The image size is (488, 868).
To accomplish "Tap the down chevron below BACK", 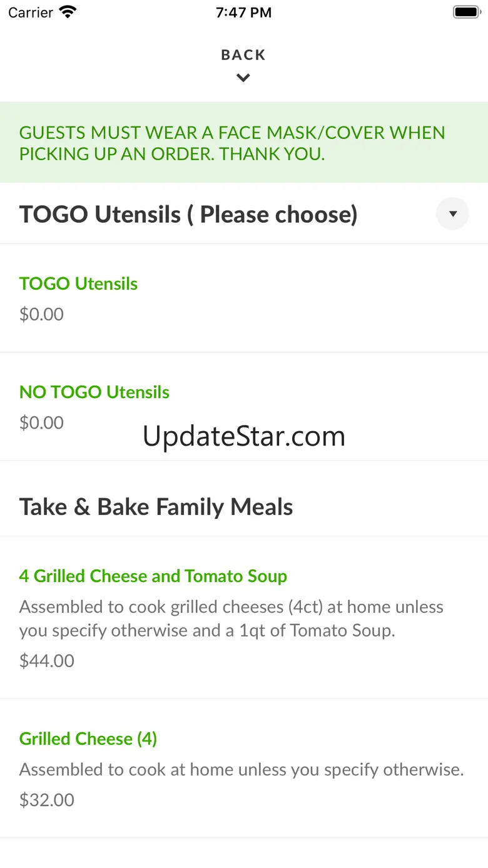I will [x=243, y=78].
